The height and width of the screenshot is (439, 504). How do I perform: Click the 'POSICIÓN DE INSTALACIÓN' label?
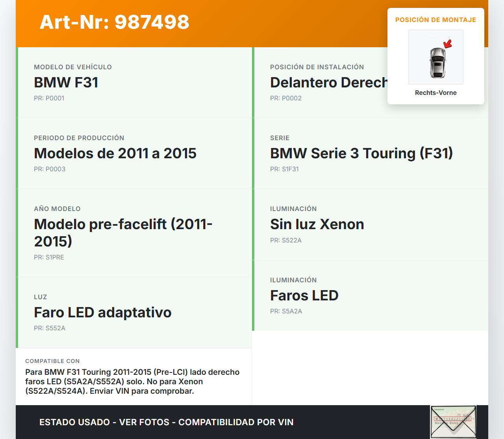click(x=317, y=67)
